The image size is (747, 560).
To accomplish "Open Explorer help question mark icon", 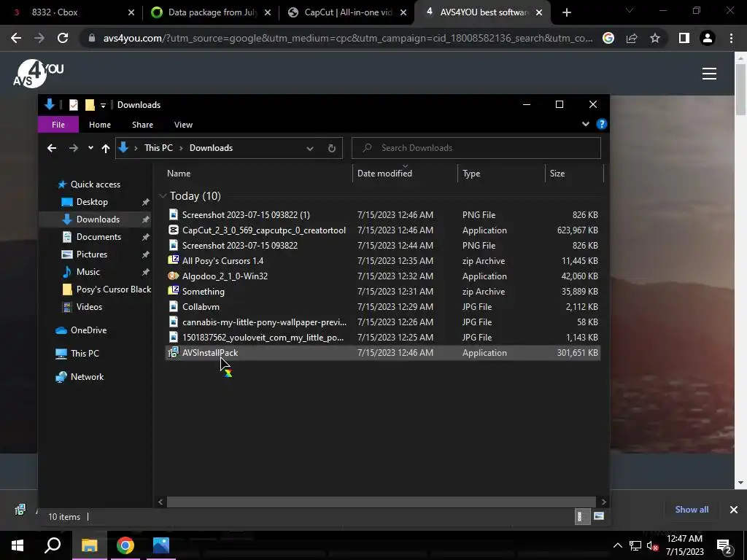I will 601,124.
